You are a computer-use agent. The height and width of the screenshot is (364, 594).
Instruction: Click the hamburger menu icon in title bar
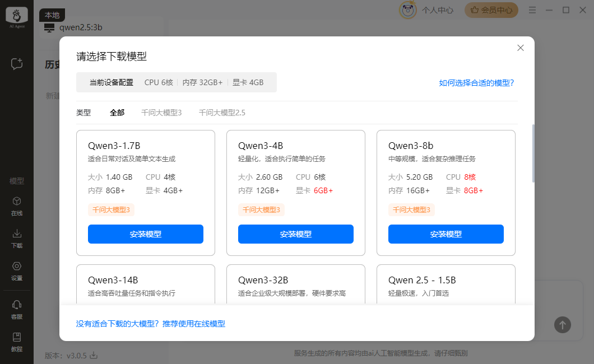(x=532, y=10)
